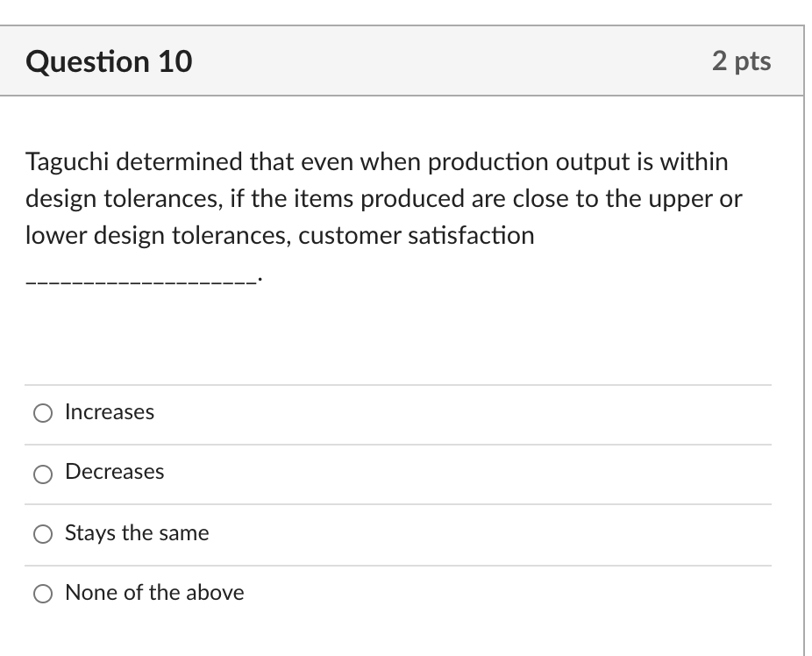Viewport: 812px width, 656px height.
Task: Select the None of the above radio button
Action: (x=43, y=593)
